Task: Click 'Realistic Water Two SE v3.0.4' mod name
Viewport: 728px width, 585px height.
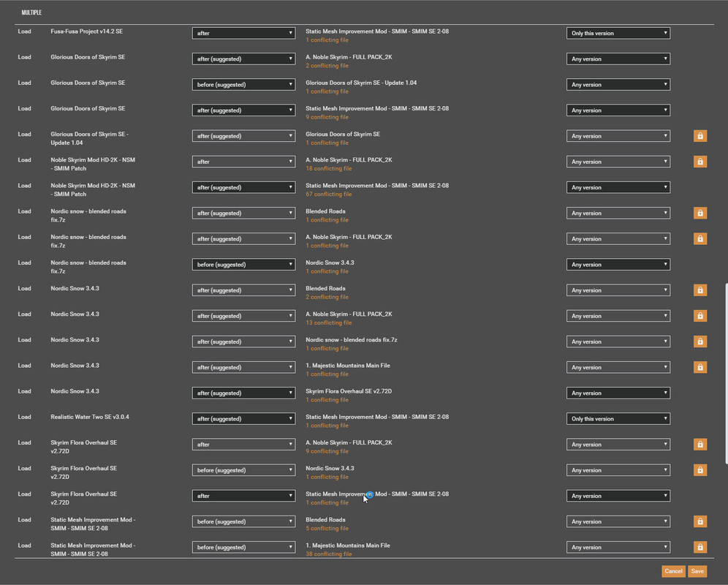Action: [x=90, y=418]
